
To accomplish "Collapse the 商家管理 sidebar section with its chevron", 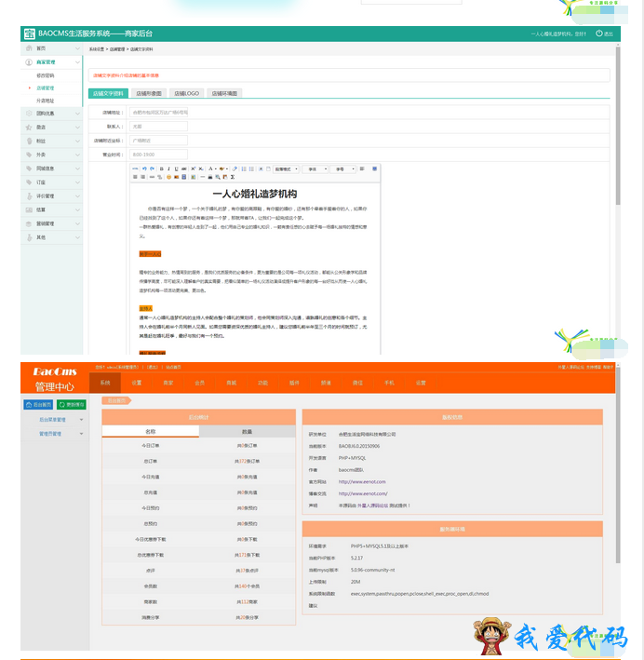I will tap(77, 61).
